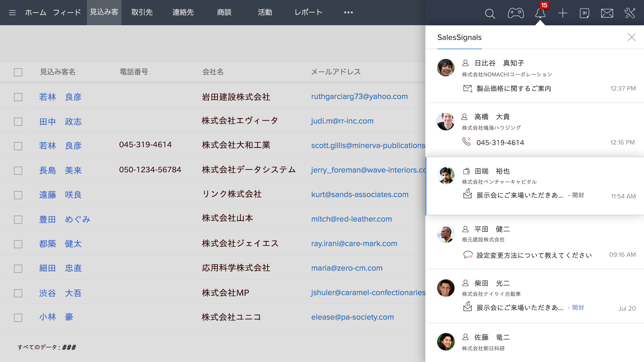Expand the more modules ellipsis menu
Viewport: 644px width, 362px height.
(x=348, y=13)
